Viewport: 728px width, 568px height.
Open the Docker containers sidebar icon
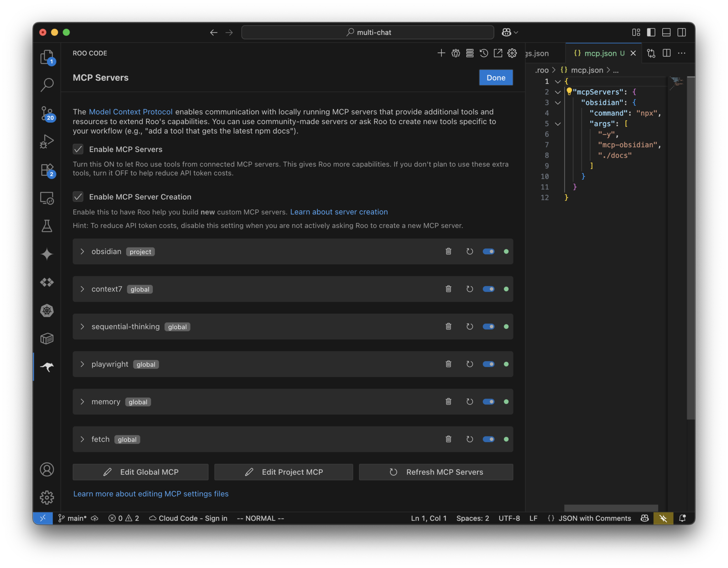47,339
